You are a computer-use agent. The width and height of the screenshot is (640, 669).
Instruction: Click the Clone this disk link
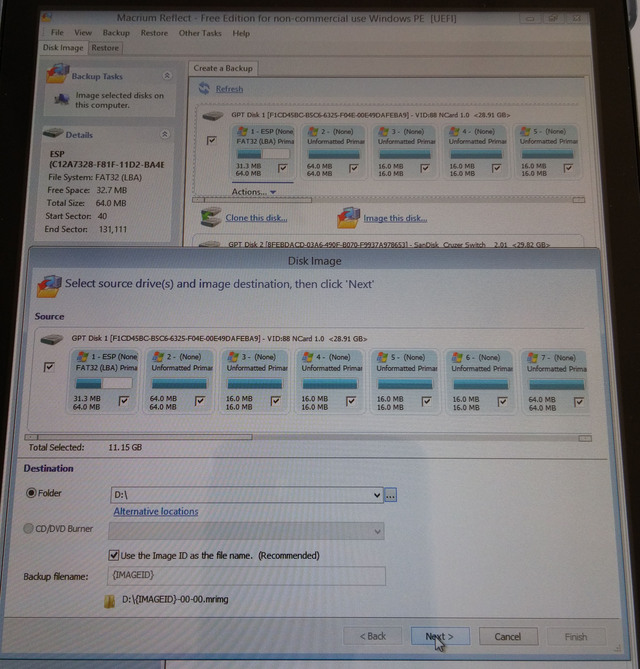(256, 218)
